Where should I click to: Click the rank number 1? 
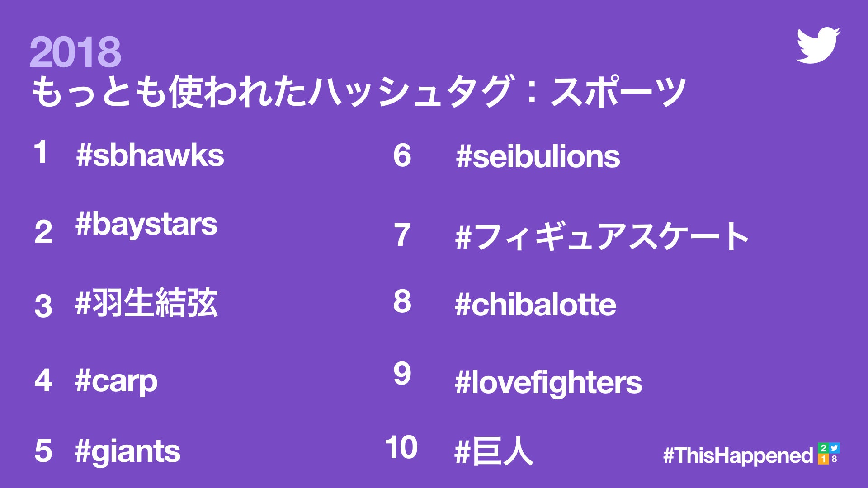point(41,151)
